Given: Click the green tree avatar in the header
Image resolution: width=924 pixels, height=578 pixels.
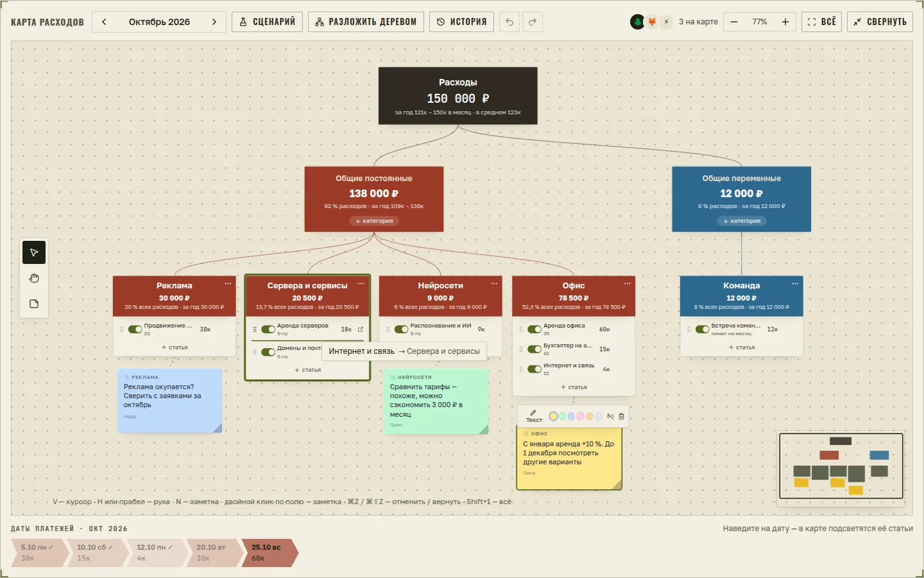Looking at the screenshot, I should 637,22.
